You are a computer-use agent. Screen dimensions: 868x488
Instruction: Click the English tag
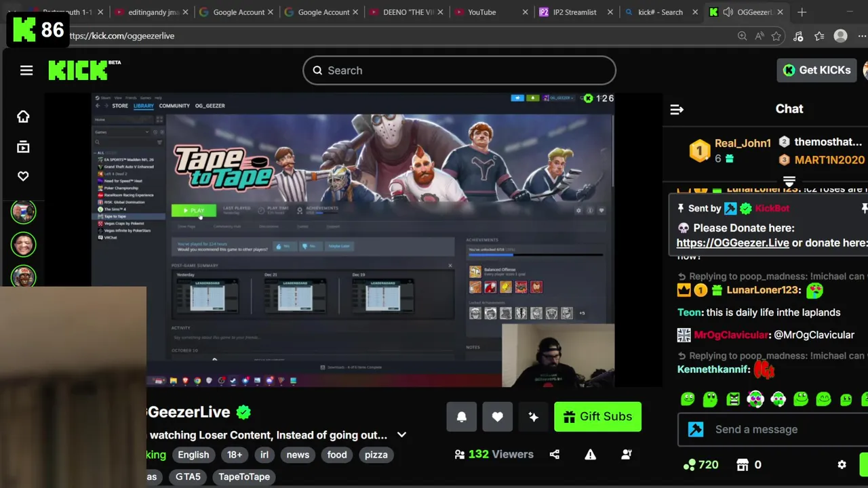click(193, 455)
